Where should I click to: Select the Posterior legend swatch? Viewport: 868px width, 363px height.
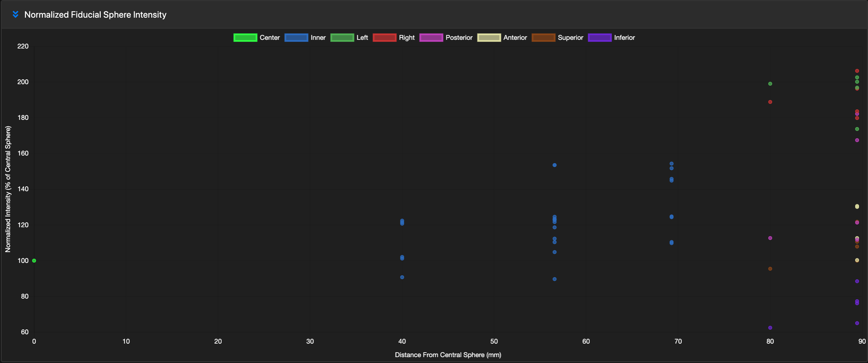point(431,37)
